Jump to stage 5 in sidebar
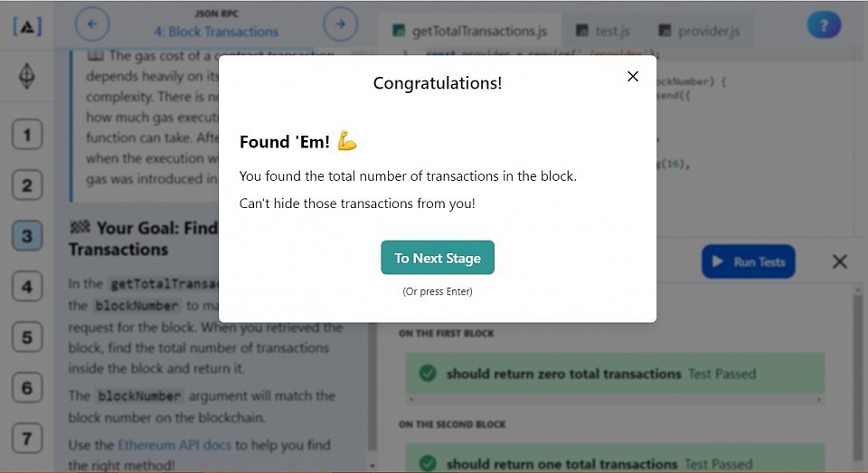The height and width of the screenshot is (473, 868). pyautogui.click(x=27, y=337)
